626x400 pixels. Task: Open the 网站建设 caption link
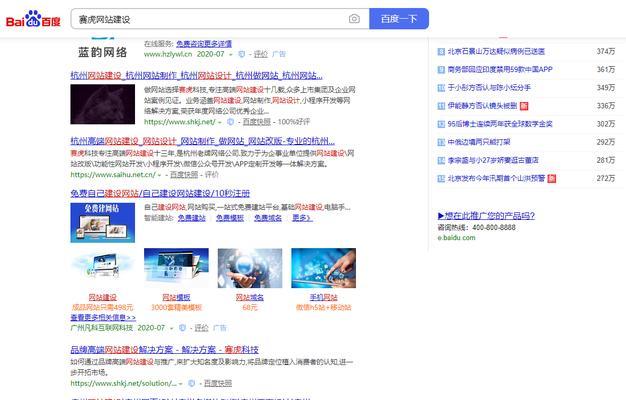pos(102,297)
